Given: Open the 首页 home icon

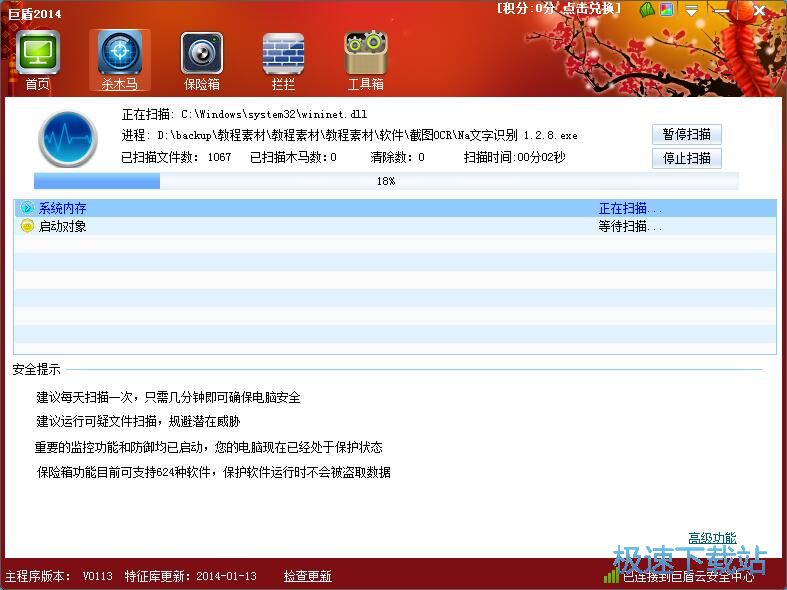Looking at the screenshot, I should [x=38, y=53].
